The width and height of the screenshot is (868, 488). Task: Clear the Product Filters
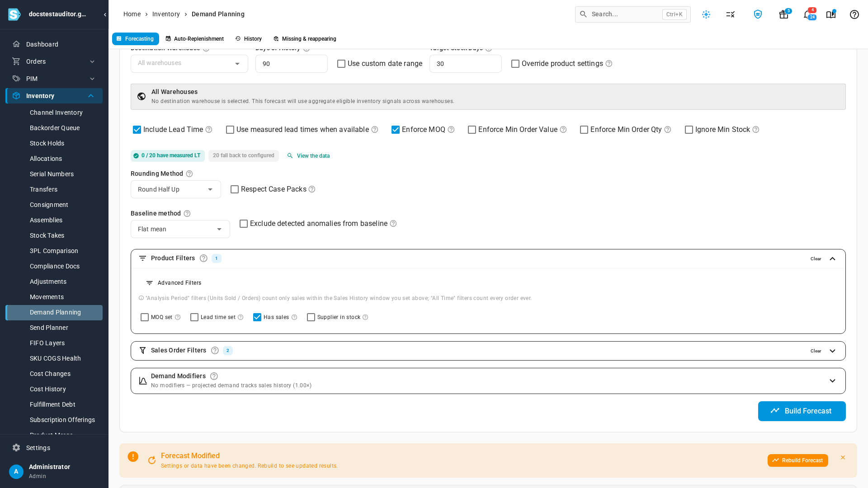(816, 259)
